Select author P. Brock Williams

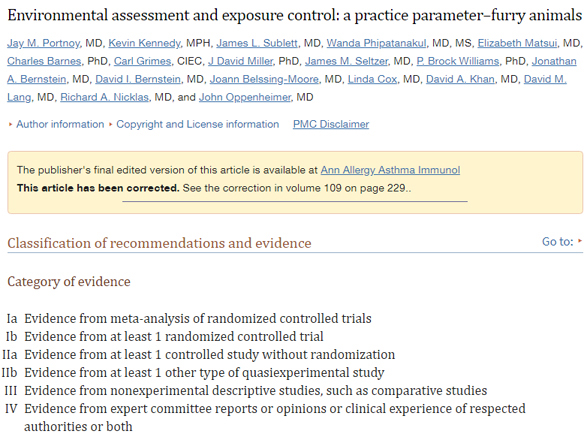tap(458, 61)
